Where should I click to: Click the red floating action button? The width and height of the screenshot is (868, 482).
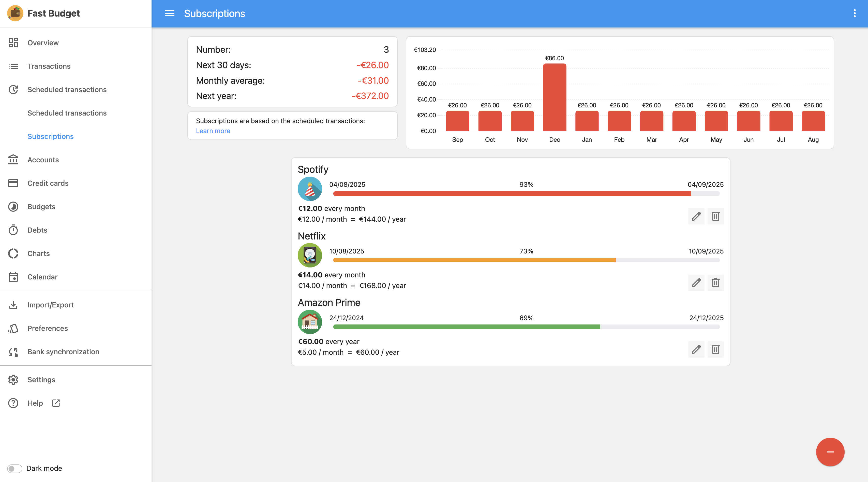830,452
